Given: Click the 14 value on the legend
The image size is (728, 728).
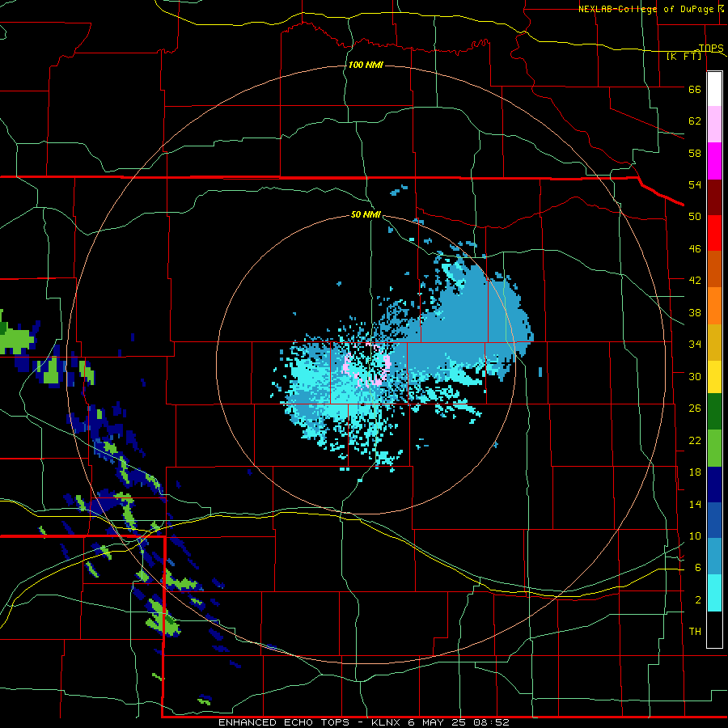Looking at the screenshot, I should point(695,504).
